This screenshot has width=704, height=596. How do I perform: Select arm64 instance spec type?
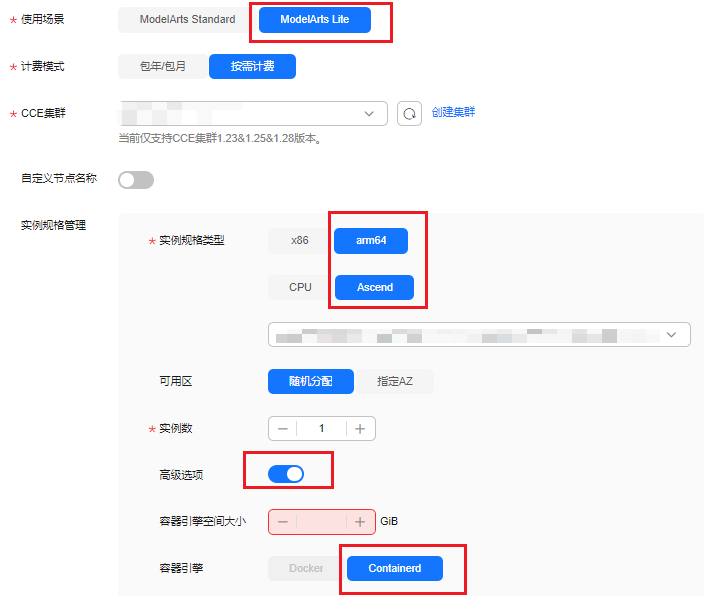371,241
